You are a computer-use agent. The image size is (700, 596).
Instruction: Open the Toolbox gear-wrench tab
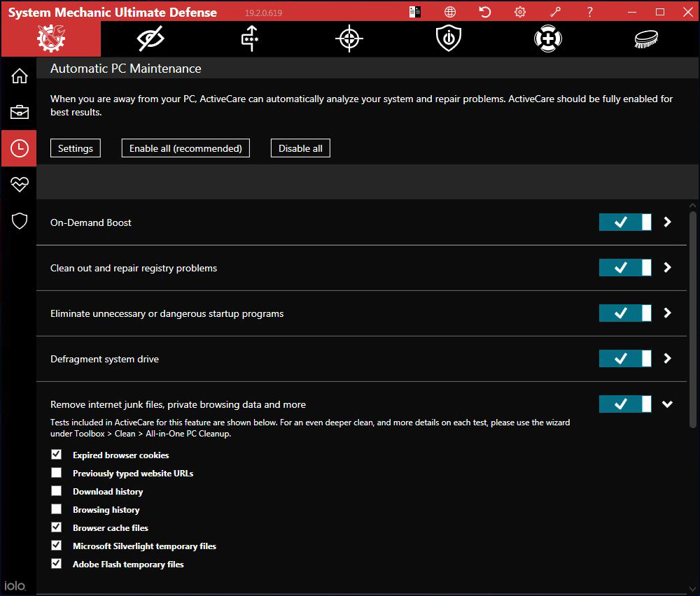click(x=51, y=38)
